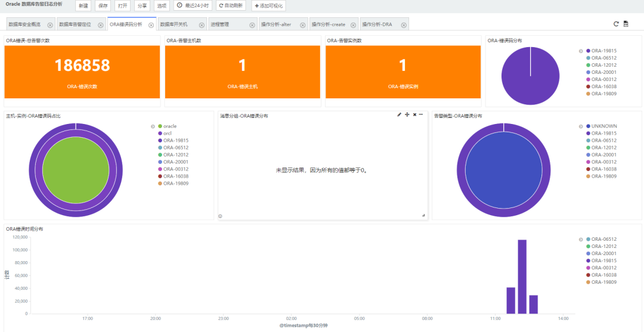Image resolution: width=644 pixels, height=332 pixels.
Task: Click the 添加可视化 button
Action: pos(268,6)
